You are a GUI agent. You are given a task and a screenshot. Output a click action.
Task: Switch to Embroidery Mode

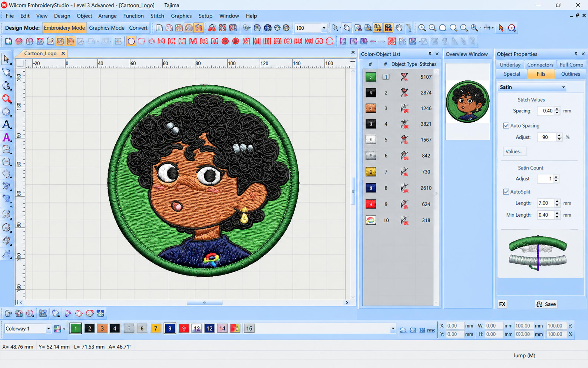(x=64, y=28)
